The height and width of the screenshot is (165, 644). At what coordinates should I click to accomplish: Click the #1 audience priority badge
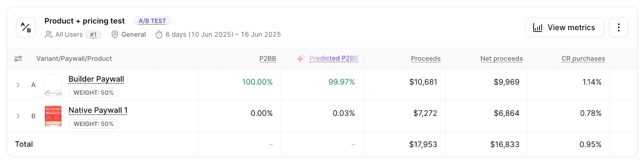pyautogui.click(x=93, y=35)
